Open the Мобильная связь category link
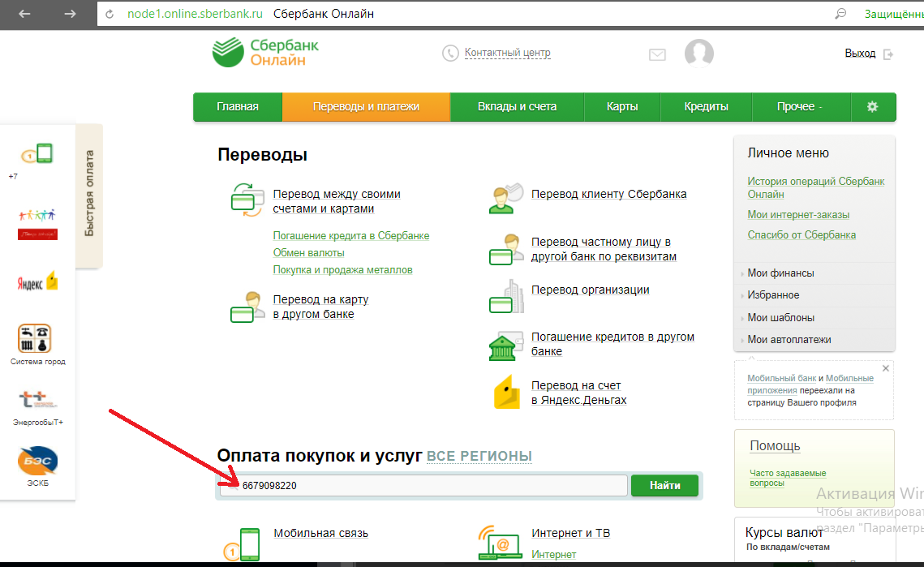Viewport: 924px width, 567px height. [320, 534]
